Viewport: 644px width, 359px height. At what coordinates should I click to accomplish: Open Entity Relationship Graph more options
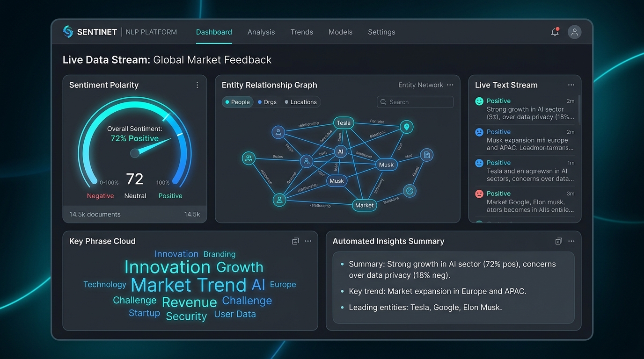450,85
